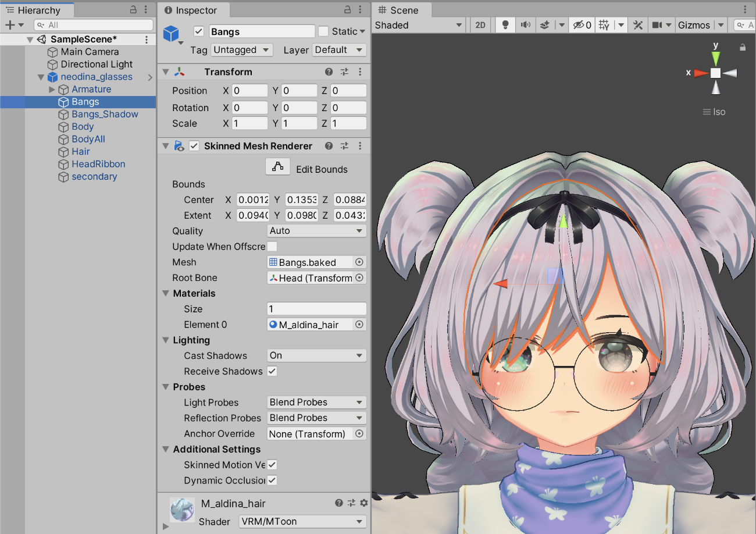Open the Hierarchy panel options menu
Viewport: 756px width, 534px height.
[x=147, y=10]
